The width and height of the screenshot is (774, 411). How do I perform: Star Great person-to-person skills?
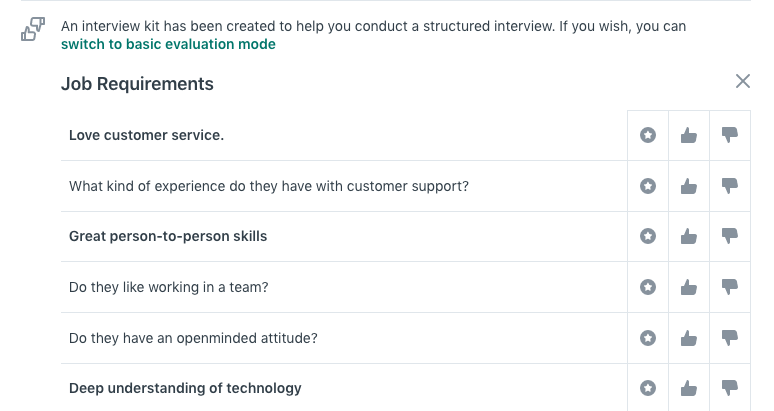point(648,236)
